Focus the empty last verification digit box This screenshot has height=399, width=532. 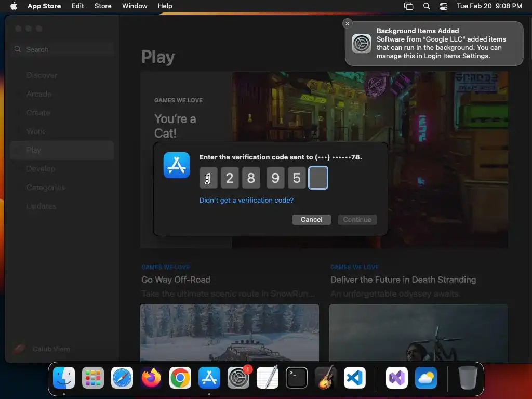click(318, 178)
